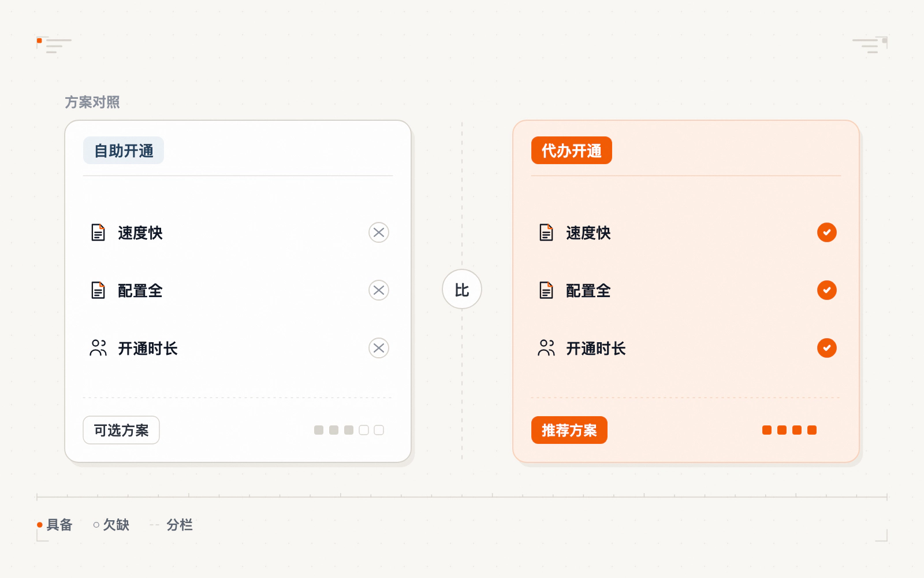Image resolution: width=924 pixels, height=578 pixels.
Task: Click the orange check for 配置全 in 代办开通
Action: click(827, 290)
